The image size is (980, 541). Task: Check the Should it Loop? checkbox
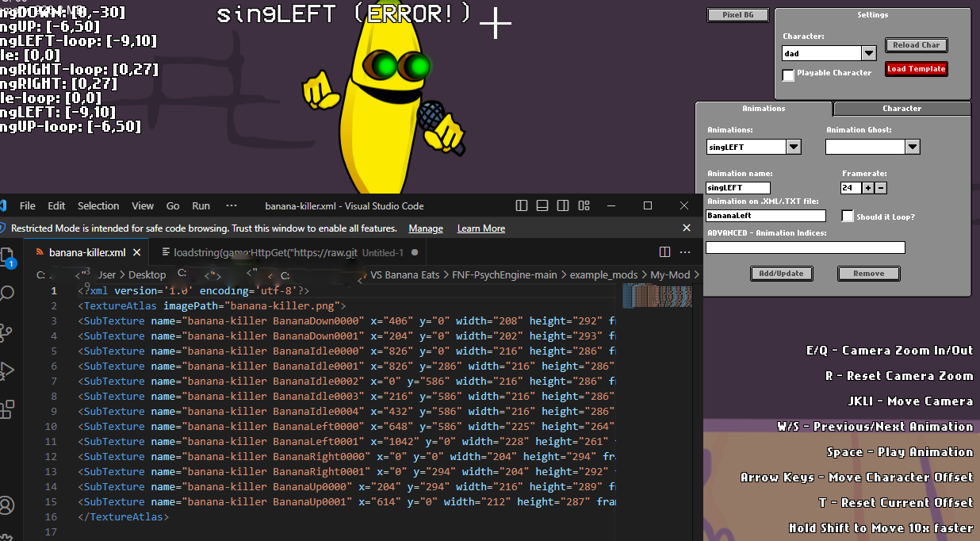(848, 216)
